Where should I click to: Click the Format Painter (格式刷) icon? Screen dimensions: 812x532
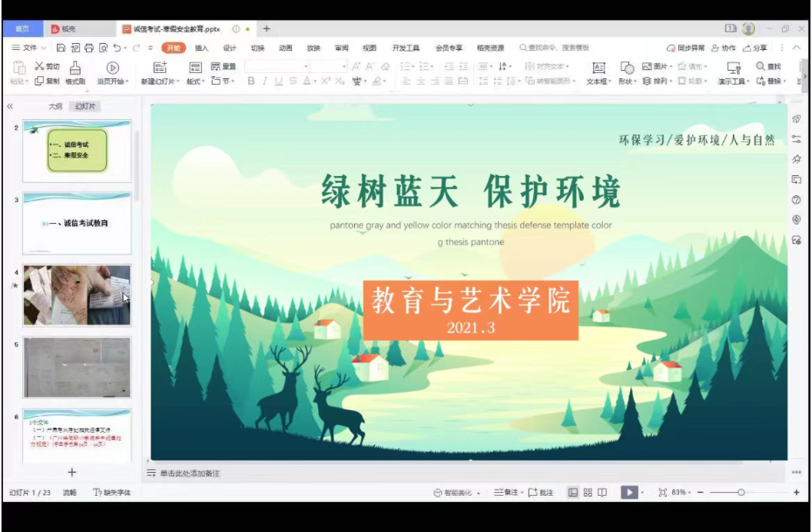75,68
